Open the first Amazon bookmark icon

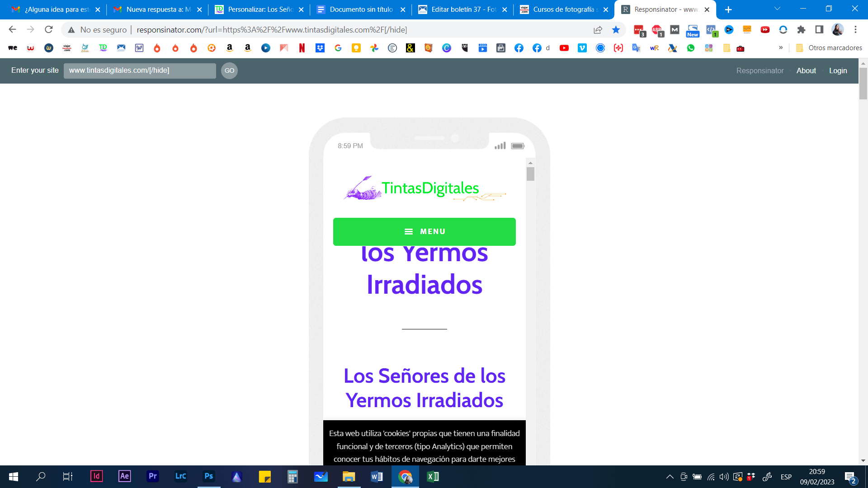coord(230,48)
